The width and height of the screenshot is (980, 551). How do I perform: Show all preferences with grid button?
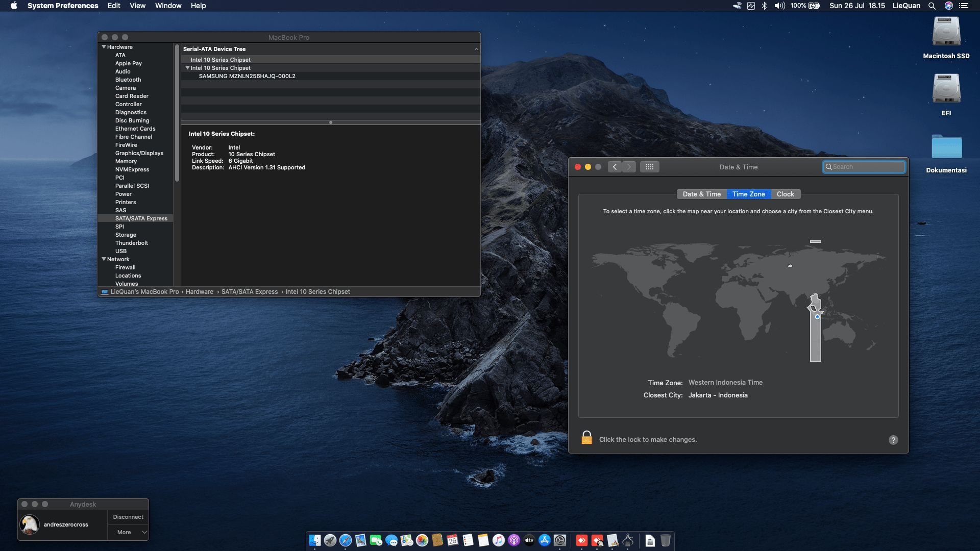tap(649, 167)
